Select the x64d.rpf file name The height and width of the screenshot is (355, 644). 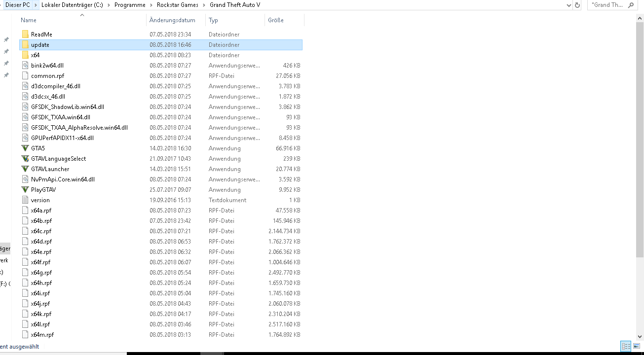tap(41, 242)
